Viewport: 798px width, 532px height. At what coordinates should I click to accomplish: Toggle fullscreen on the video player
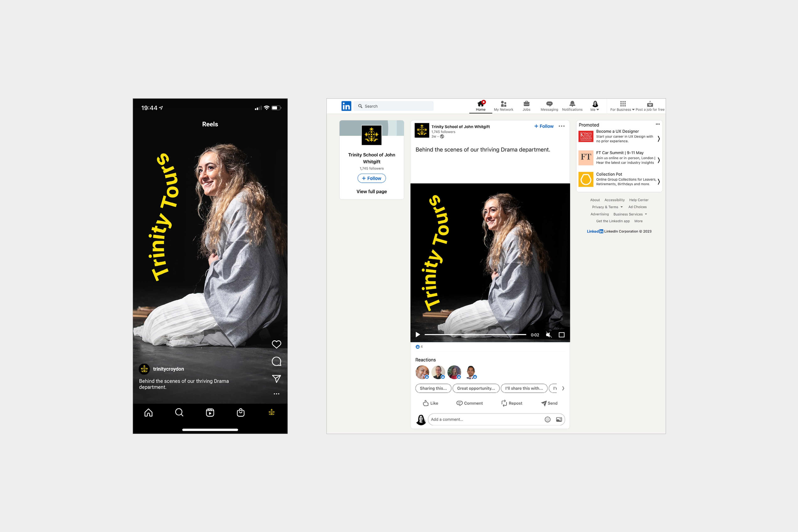click(x=562, y=335)
